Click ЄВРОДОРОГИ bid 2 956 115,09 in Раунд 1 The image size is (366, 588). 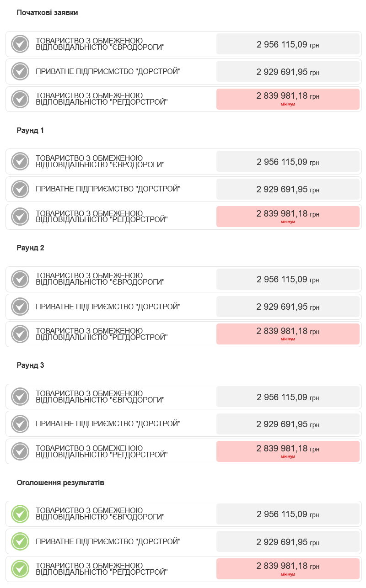pos(288,162)
